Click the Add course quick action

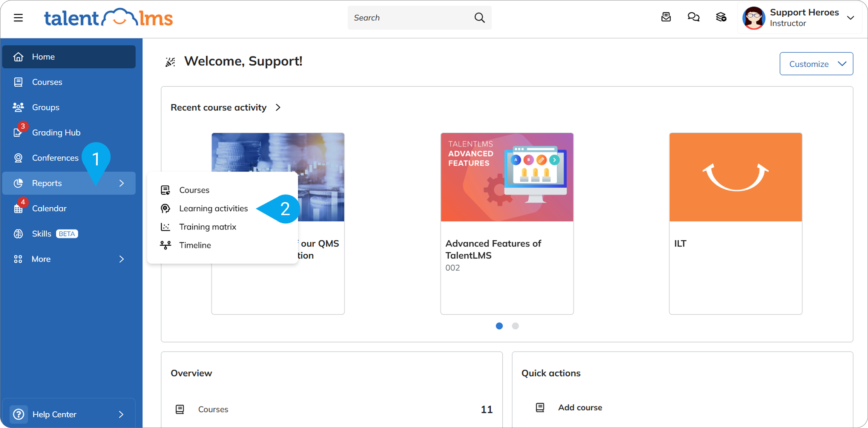[x=580, y=407]
